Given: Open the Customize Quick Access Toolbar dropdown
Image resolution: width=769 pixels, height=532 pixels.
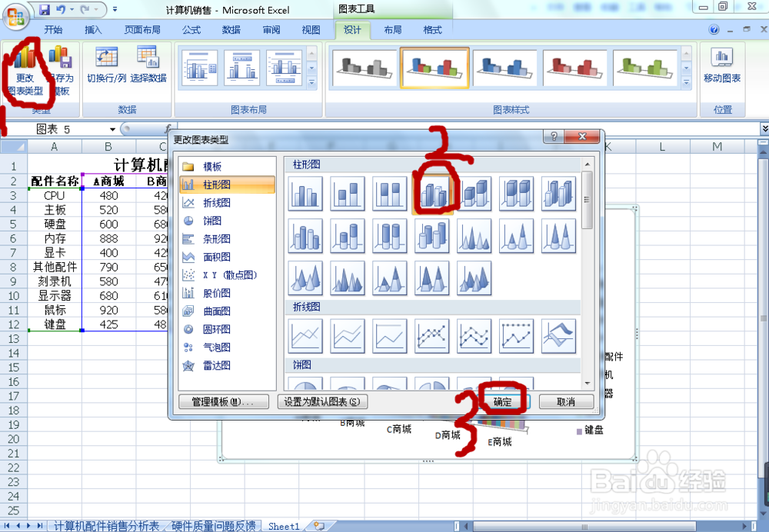Looking at the screenshot, I should [115, 9].
